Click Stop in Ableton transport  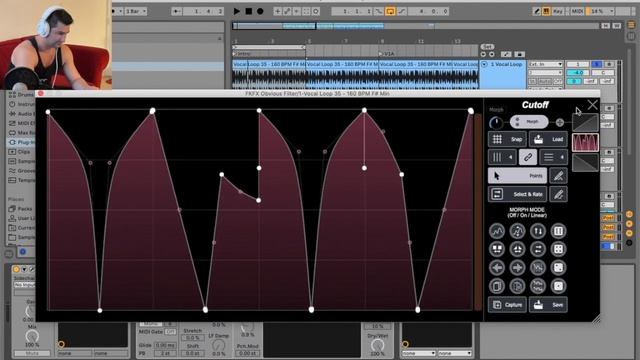tap(248, 11)
